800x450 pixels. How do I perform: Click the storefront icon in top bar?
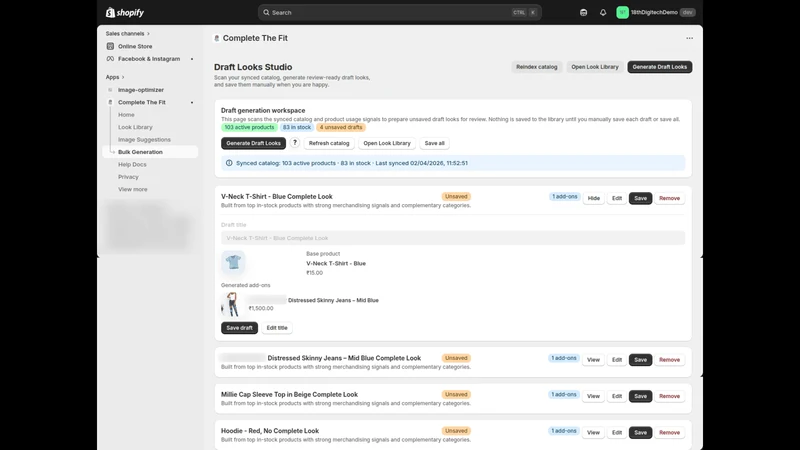click(x=584, y=12)
